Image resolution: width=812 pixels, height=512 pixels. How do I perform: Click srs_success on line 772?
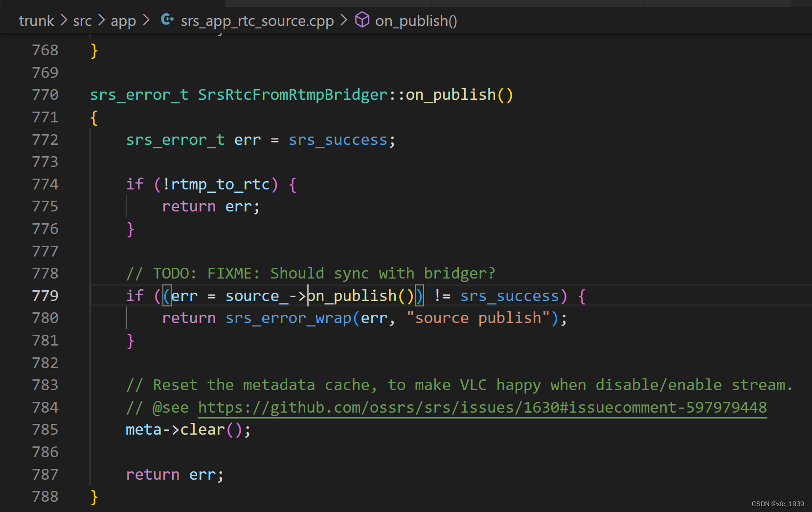coord(338,140)
